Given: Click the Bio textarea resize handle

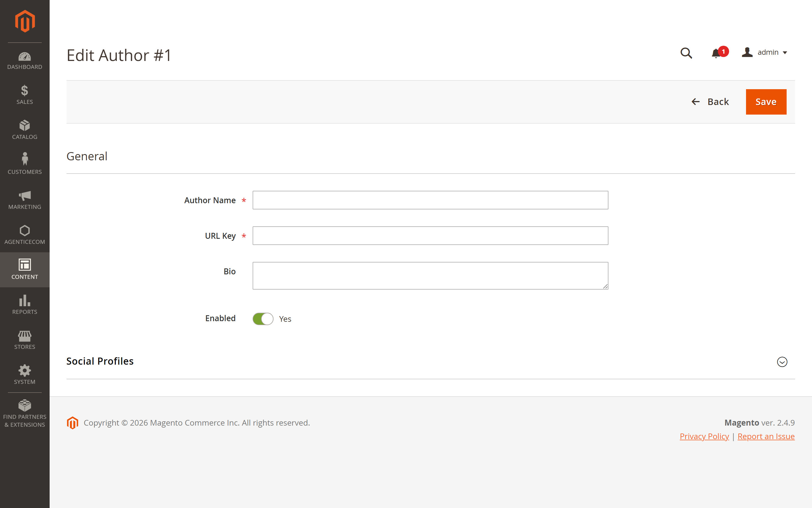Looking at the screenshot, I should point(605,286).
